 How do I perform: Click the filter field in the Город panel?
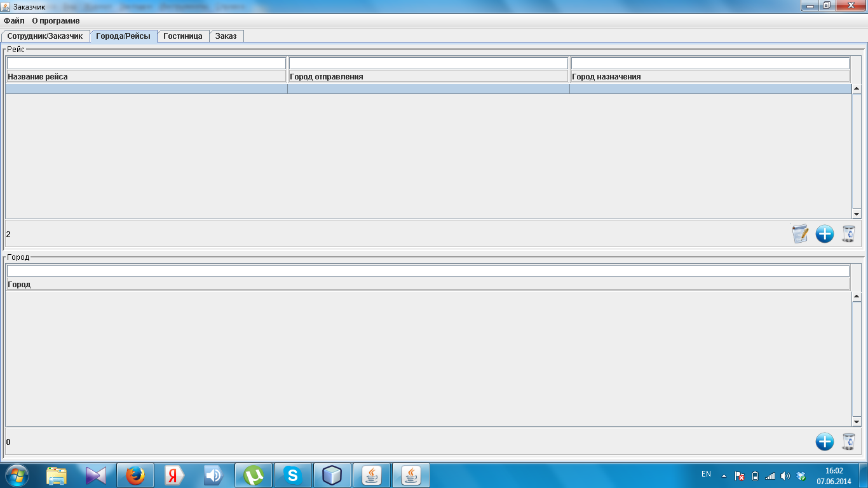point(428,271)
